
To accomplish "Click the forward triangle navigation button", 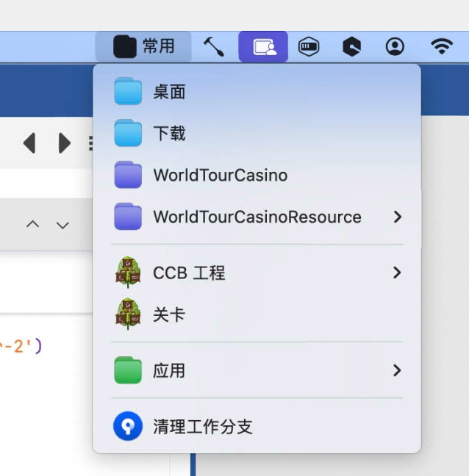I will click(x=65, y=143).
